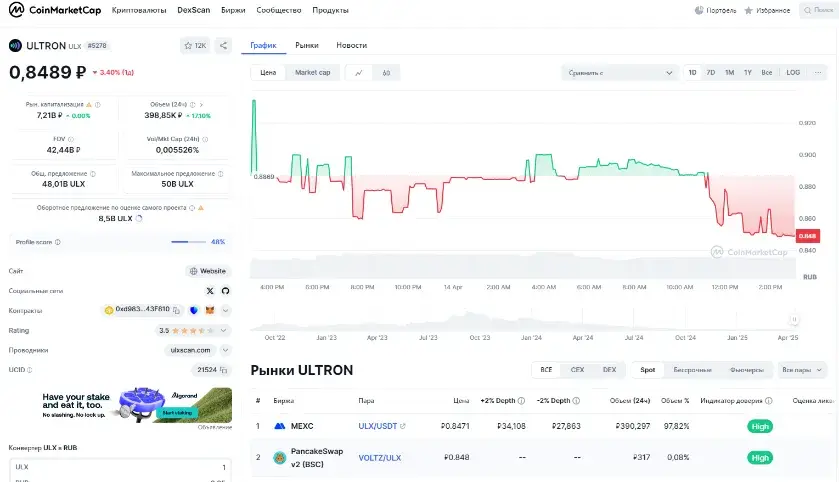
Task: Open Биржи menu
Action: pos(233,10)
